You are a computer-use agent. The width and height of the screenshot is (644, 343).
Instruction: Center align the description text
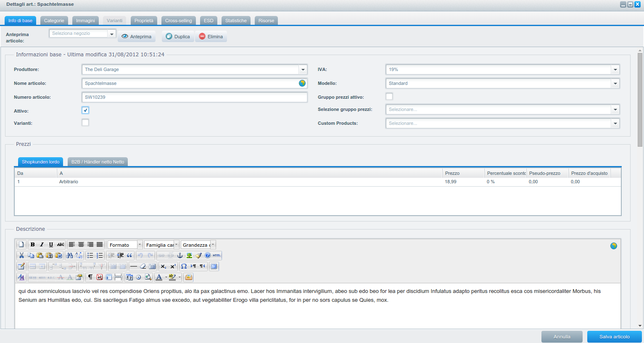coord(81,245)
